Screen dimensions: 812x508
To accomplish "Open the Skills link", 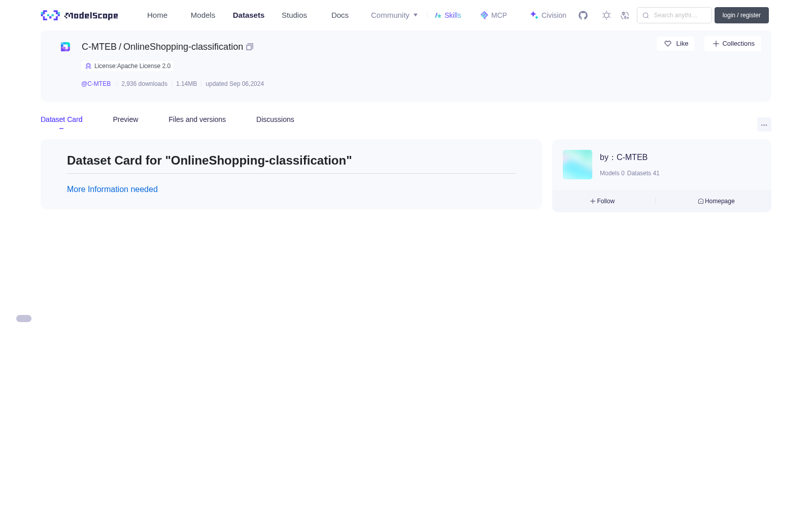I will (448, 15).
